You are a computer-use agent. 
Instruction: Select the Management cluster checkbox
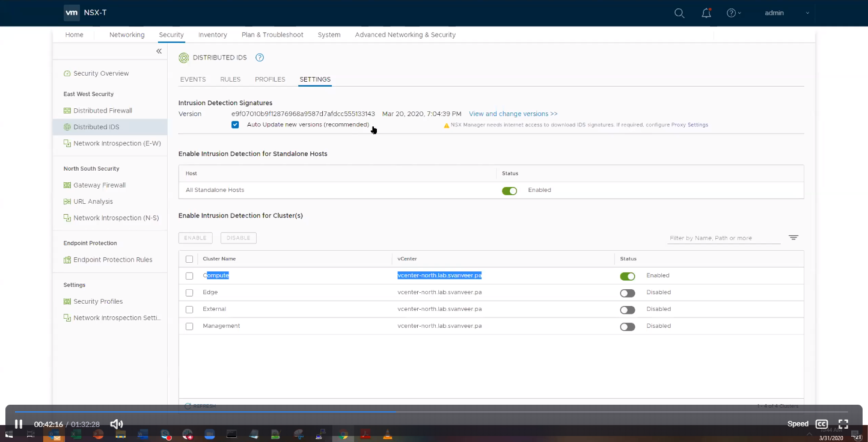point(189,327)
